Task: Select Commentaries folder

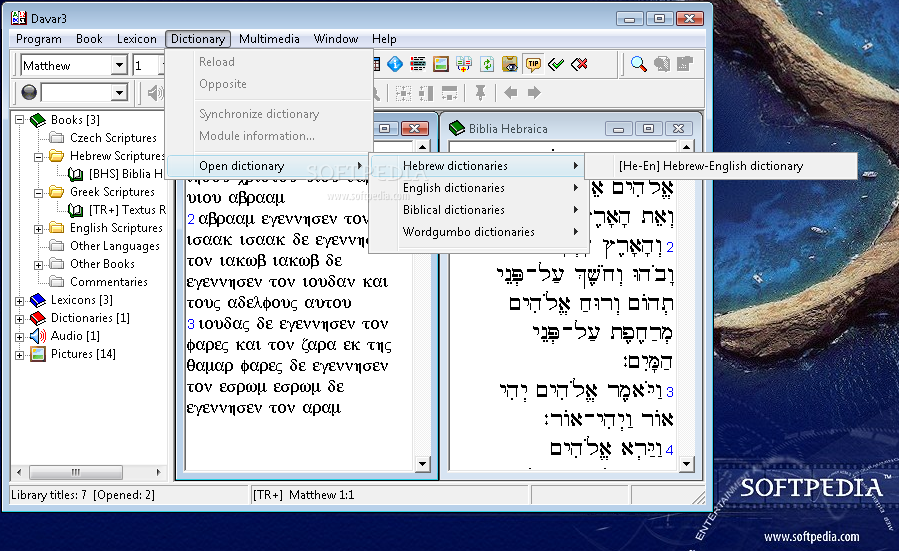Action: pyautogui.click(x=108, y=282)
